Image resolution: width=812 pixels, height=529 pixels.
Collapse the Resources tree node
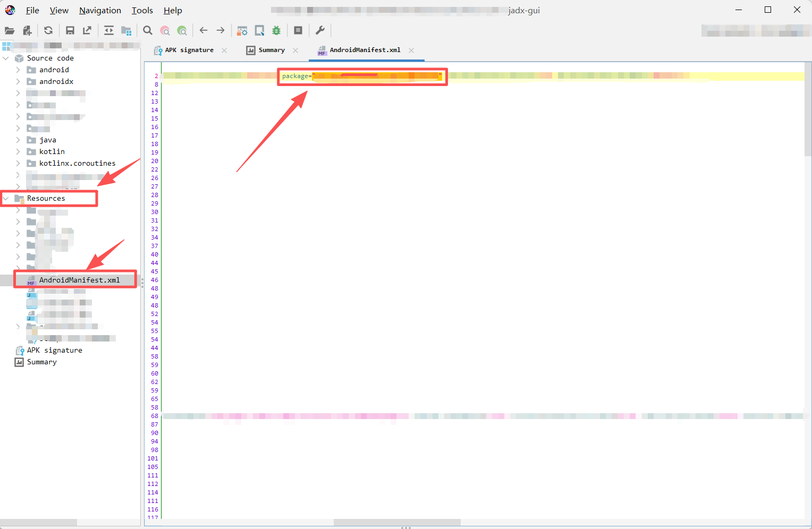(x=6, y=199)
